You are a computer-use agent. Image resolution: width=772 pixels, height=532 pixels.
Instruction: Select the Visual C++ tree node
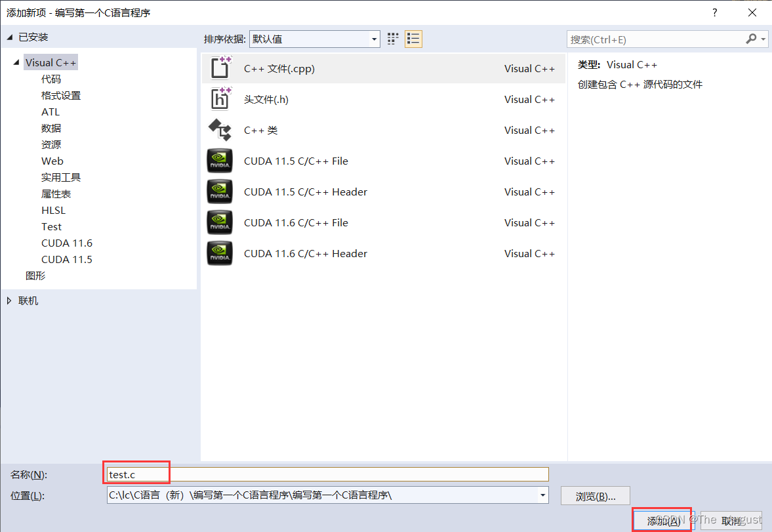(51, 62)
